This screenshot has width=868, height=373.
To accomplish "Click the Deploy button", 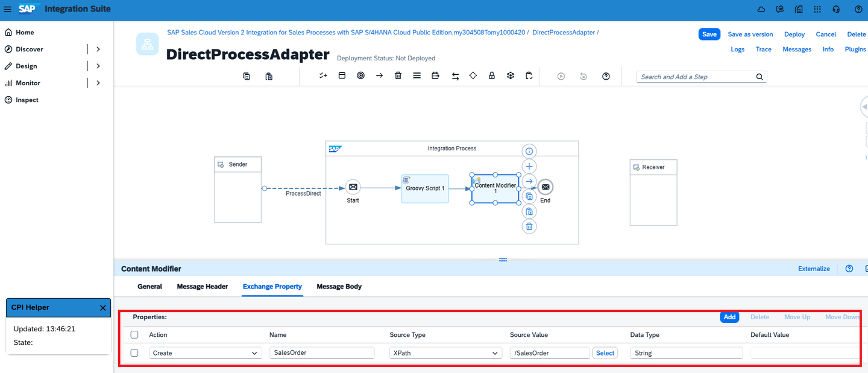I will [x=794, y=34].
